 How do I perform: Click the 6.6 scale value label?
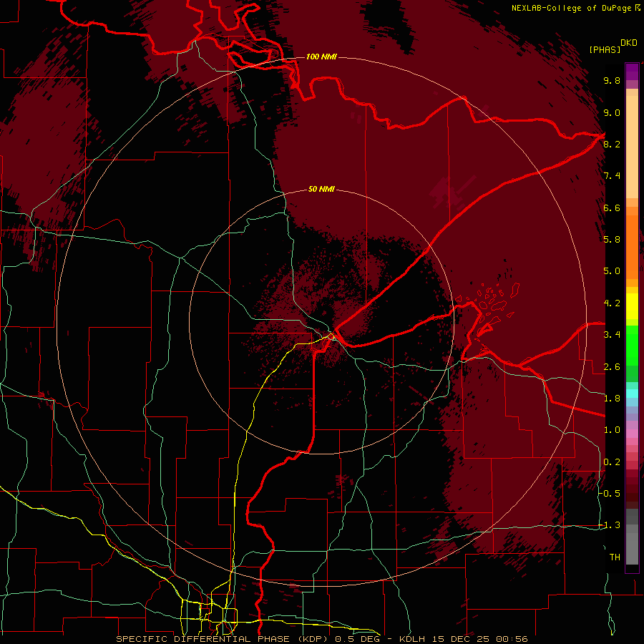pos(612,208)
